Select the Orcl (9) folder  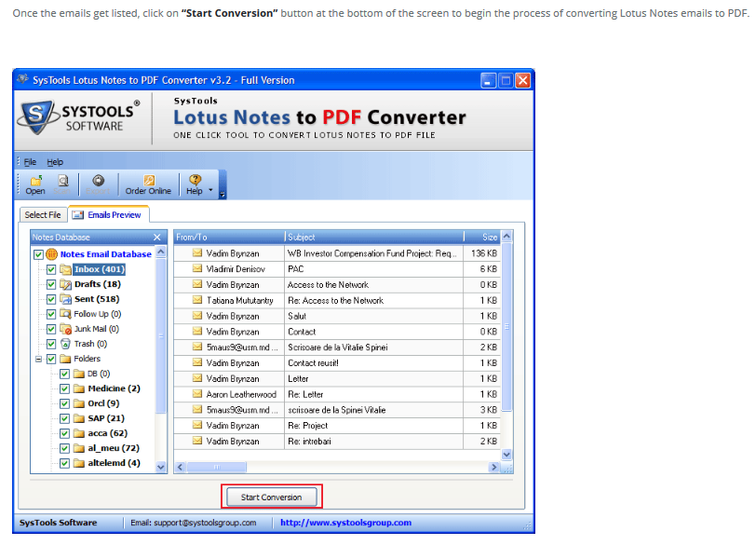[x=103, y=403]
